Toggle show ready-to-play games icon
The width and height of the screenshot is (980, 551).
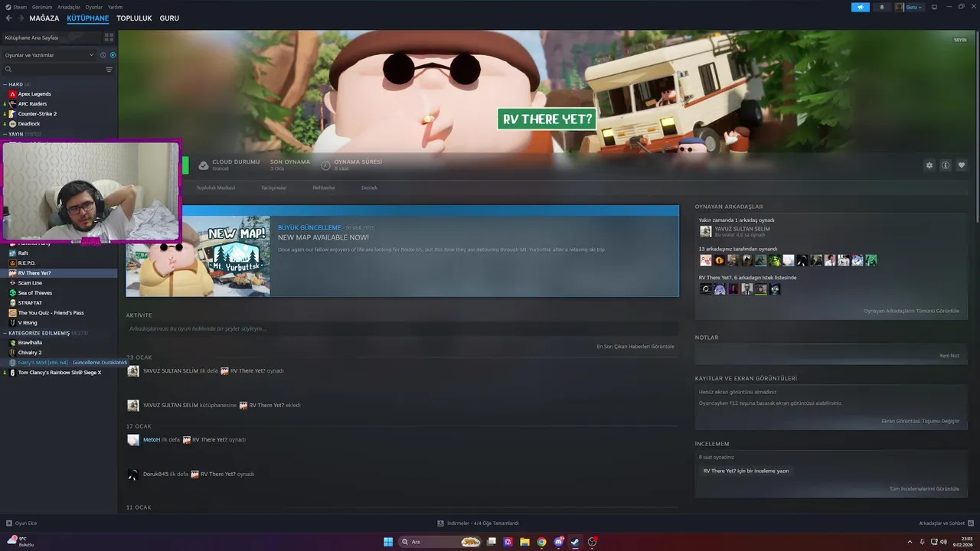point(113,55)
